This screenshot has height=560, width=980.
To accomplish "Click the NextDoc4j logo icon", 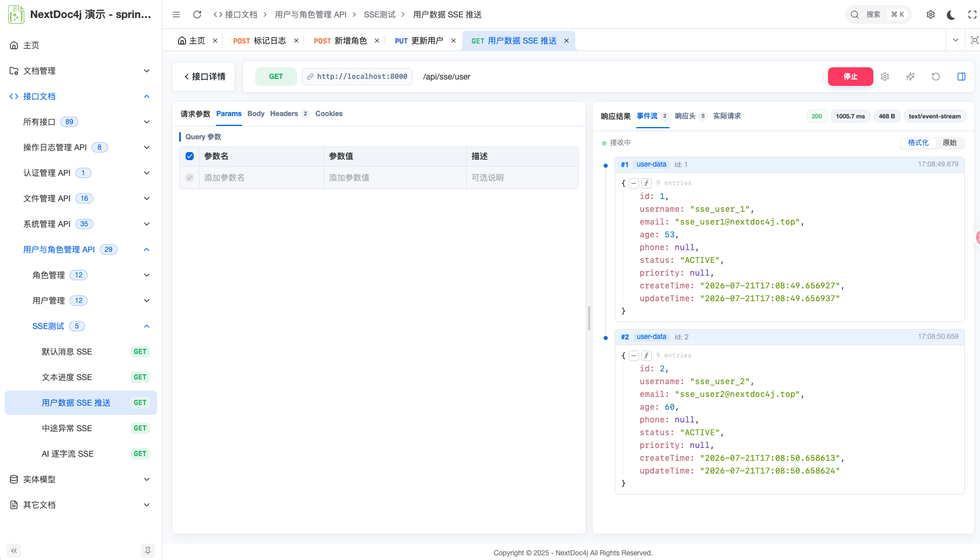I will click(x=16, y=15).
